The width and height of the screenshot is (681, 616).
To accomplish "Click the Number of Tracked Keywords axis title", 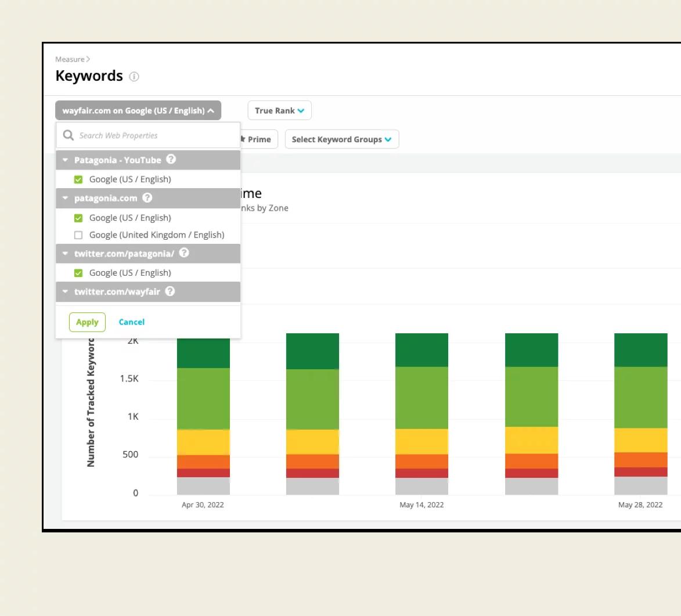I will (91, 403).
